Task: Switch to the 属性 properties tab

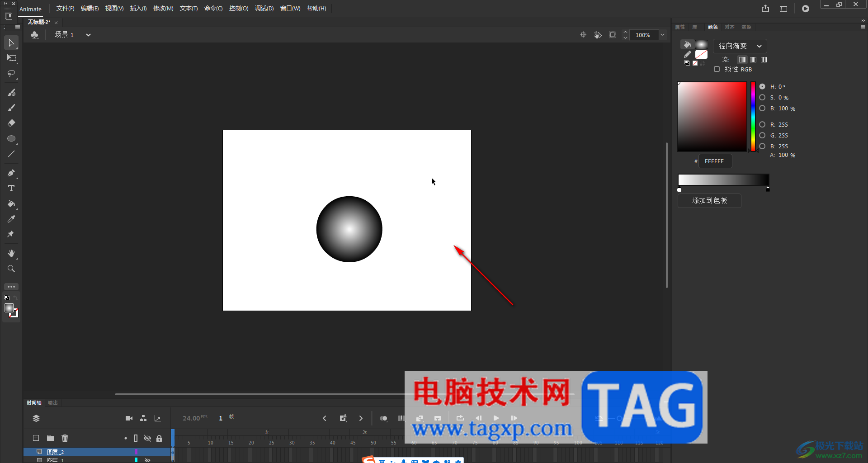Action: (x=680, y=27)
